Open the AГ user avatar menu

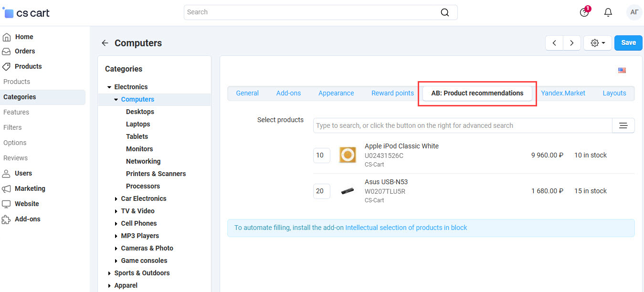pyautogui.click(x=634, y=12)
